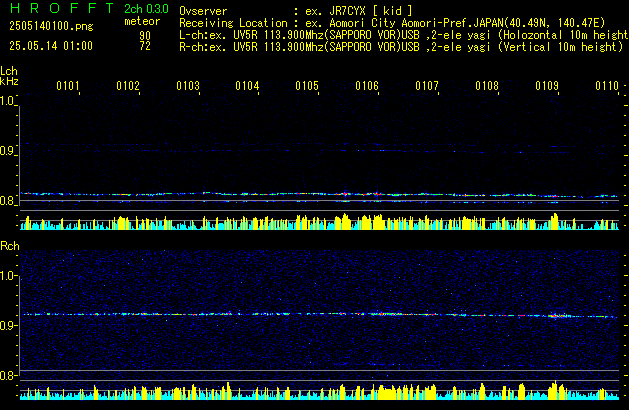The image size is (629, 410).
Task: Click the Lch 0.8 kHz axis label
Action: [7, 201]
